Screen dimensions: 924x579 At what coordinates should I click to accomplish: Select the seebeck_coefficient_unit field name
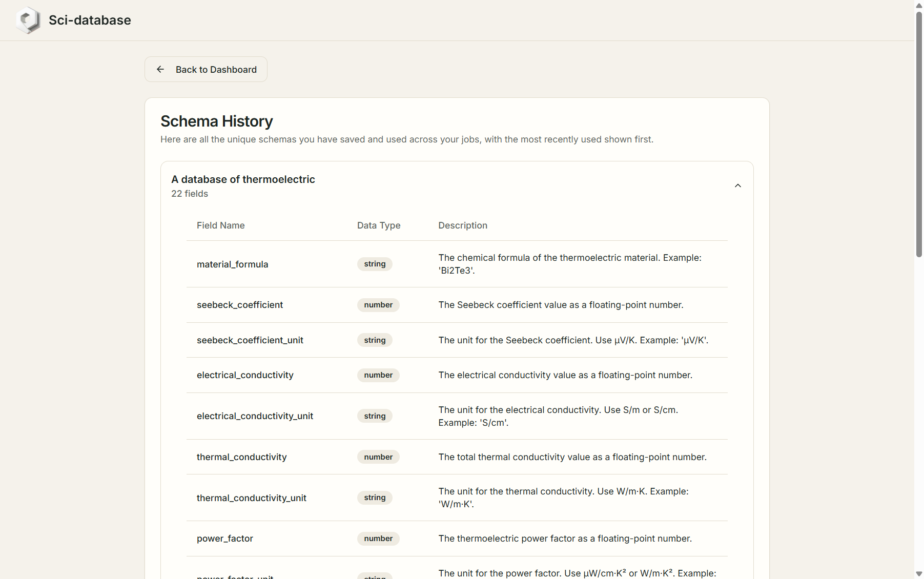pyautogui.click(x=250, y=340)
